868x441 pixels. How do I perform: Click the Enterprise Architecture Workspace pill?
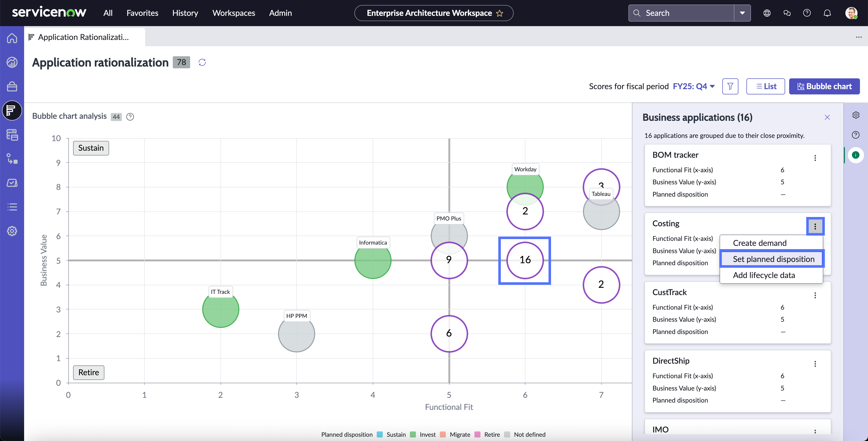(434, 13)
